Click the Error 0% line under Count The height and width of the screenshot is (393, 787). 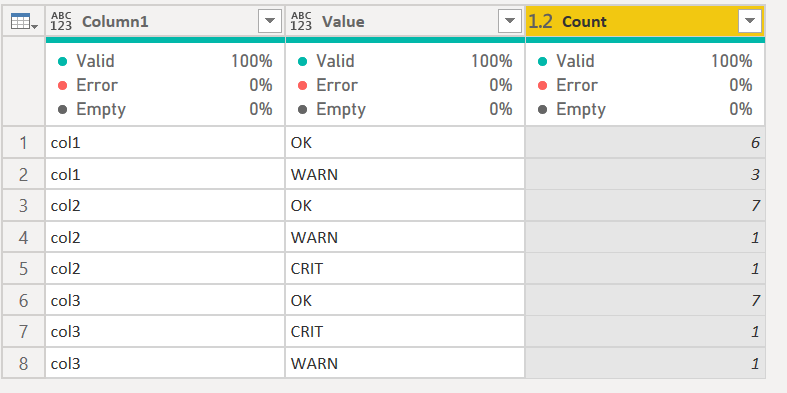[x=645, y=85]
